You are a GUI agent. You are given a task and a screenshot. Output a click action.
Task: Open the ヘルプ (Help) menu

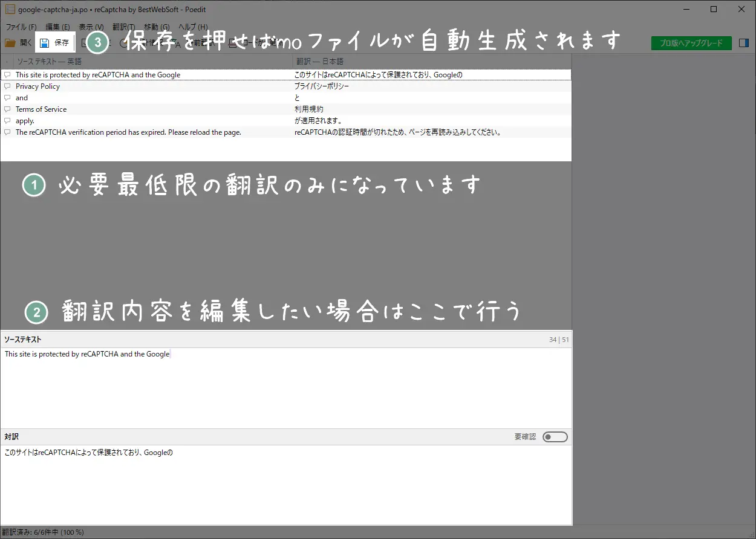pyautogui.click(x=192, y=27)
